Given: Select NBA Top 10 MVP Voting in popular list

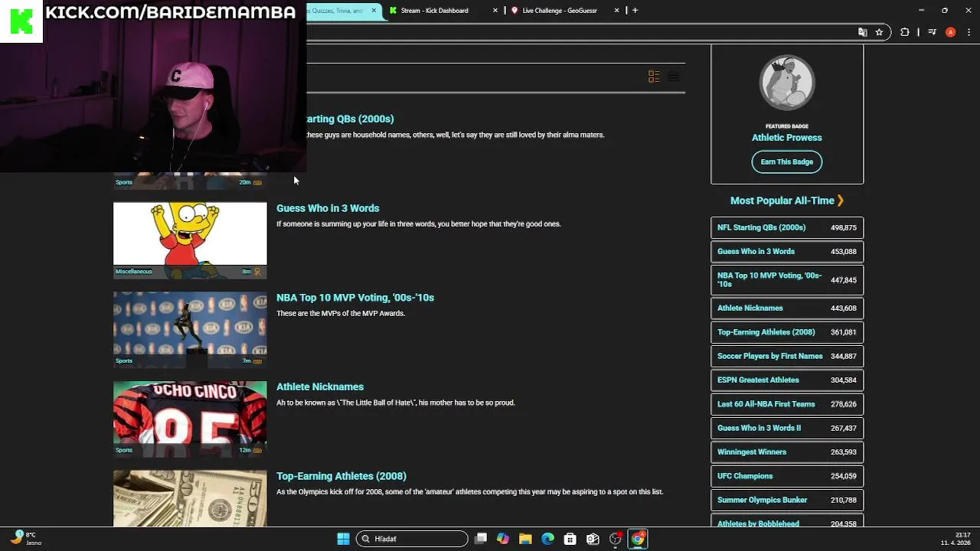Looking at the screenshot, I should tap(787, 279).
